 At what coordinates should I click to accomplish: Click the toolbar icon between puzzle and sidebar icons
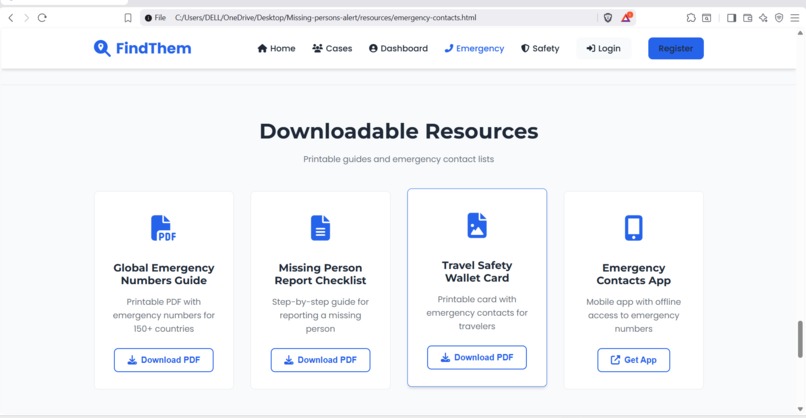707,17
